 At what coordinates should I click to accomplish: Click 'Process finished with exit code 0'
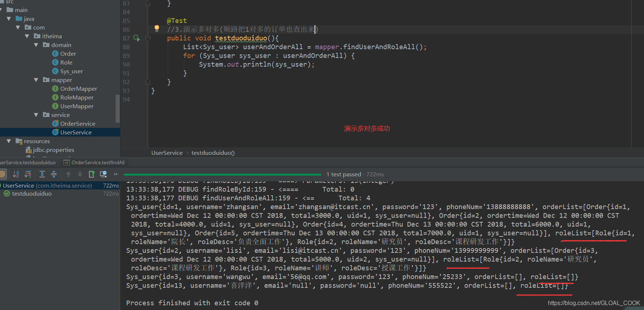point(192,303)
